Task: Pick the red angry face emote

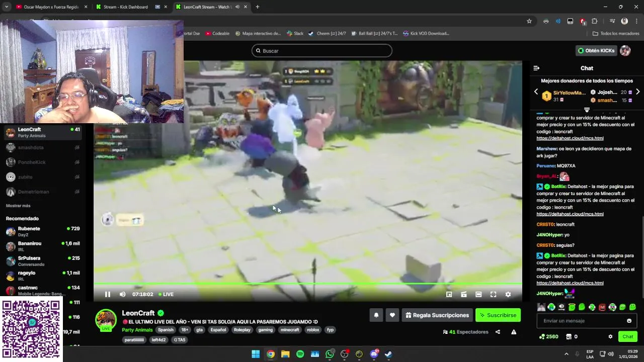Action: [602, 307]
